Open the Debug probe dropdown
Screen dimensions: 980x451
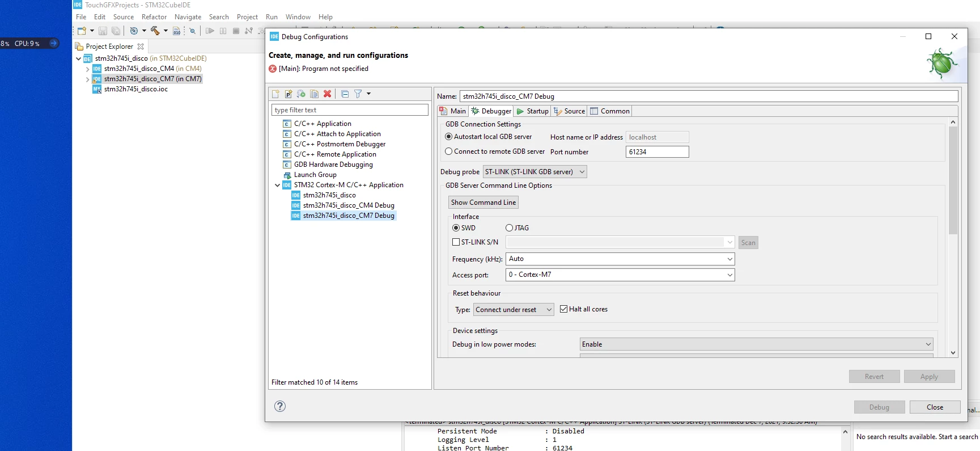pos(535,172)
